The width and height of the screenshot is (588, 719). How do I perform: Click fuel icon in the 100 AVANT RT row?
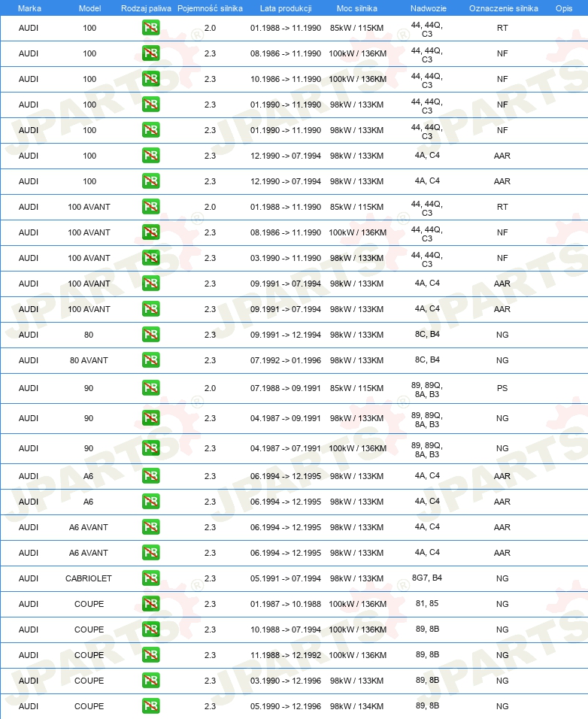point(151,207)
